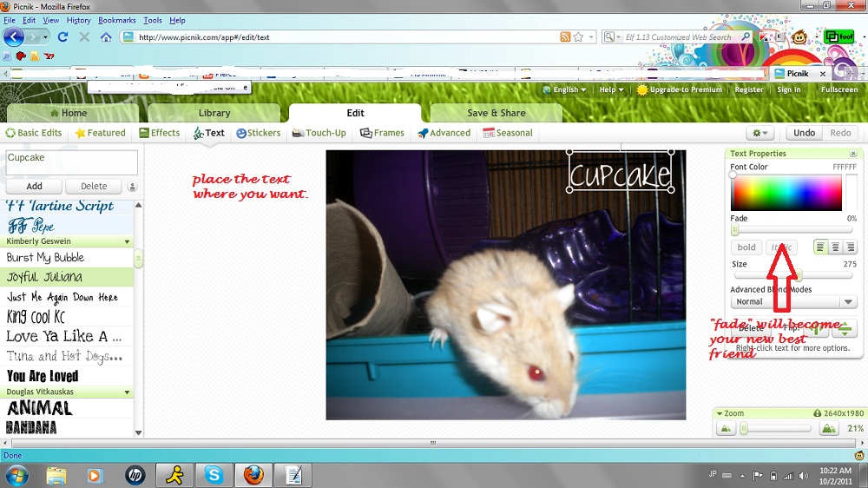Image resolution: width=868 pixels, height=488 pixels.
Task: Collapse the Douglas Vitkauskas font group
Action: pyautogui.click(x=127, y=392)
